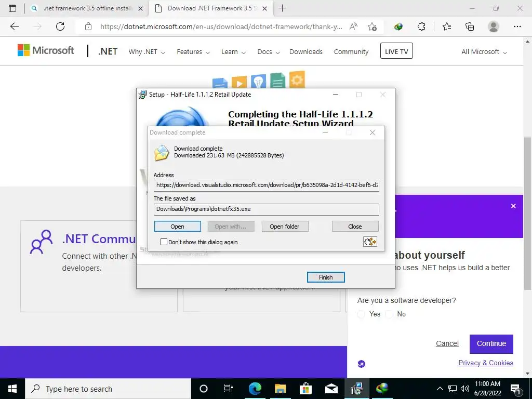Click Cancel link in survey
Image resolution: width=532 pixels, height=399 pixels.
[x=447, y=344]
